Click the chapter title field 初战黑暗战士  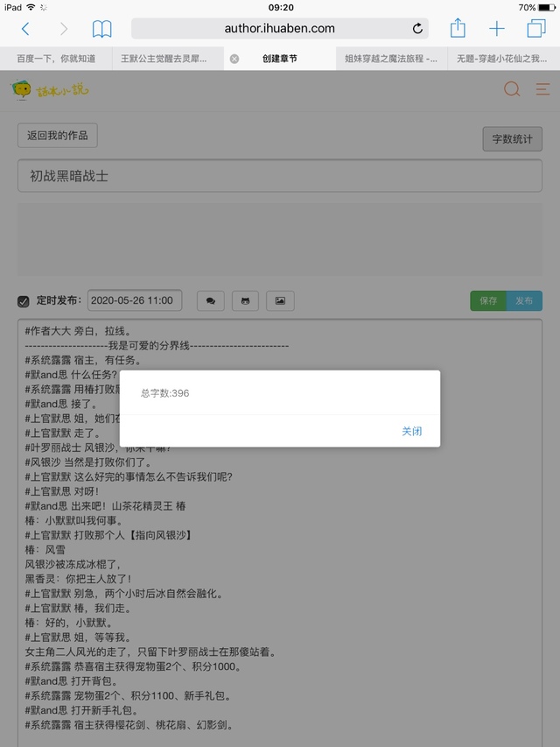click(x=280, y=176)
